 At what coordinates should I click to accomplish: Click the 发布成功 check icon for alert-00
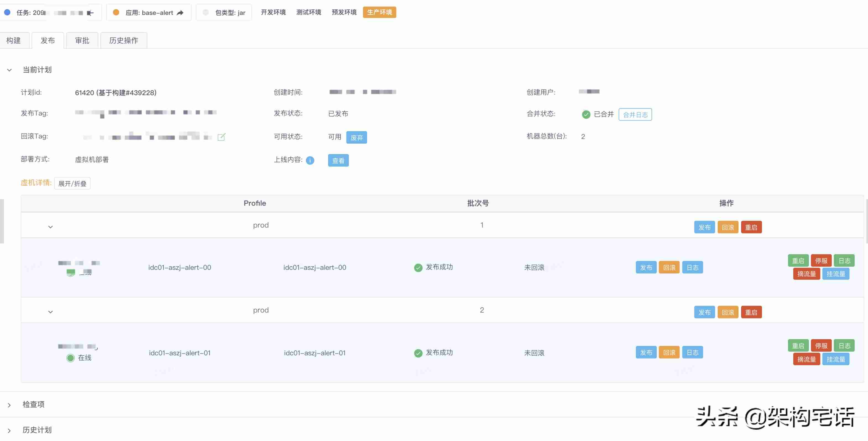(x=418, y=268)
